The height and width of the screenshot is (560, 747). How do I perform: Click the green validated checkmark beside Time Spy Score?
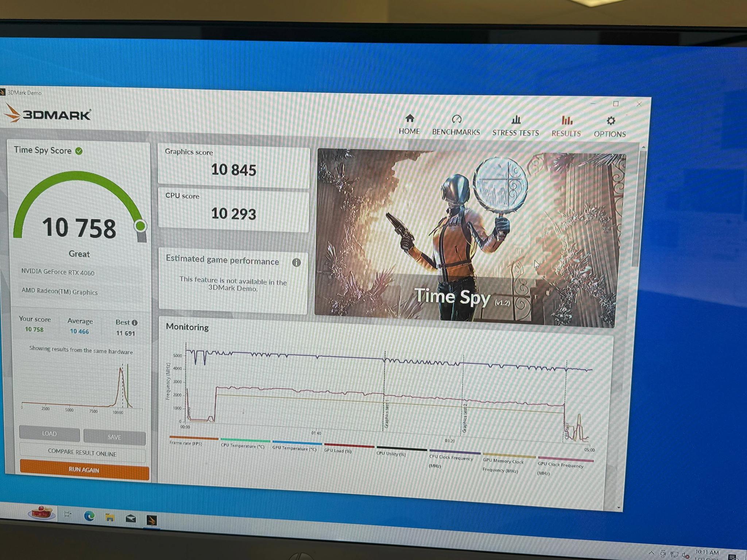tap(79, 151)
